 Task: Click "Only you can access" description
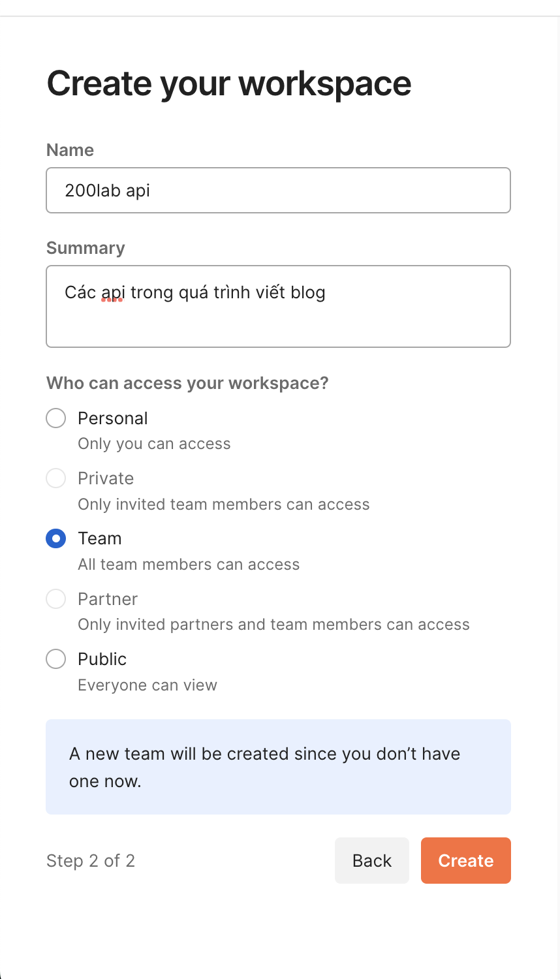154,444
